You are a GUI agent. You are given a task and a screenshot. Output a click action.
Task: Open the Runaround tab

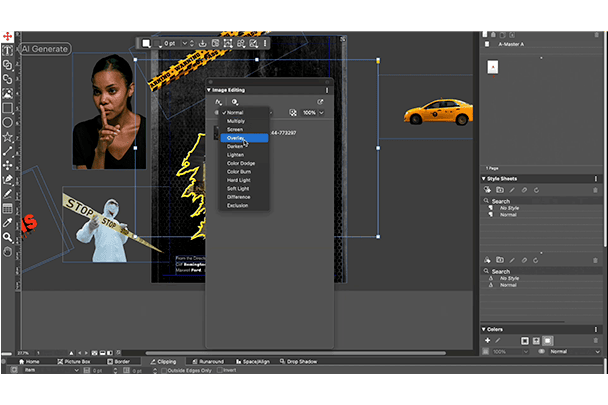tap(211, 361)
